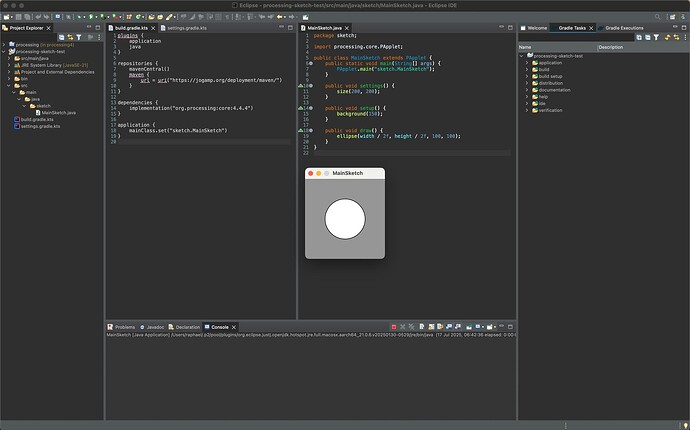Toggle Pin Console icon
Image resolution: width=690 pixels, height=430 pixels.
coord(469,327)
